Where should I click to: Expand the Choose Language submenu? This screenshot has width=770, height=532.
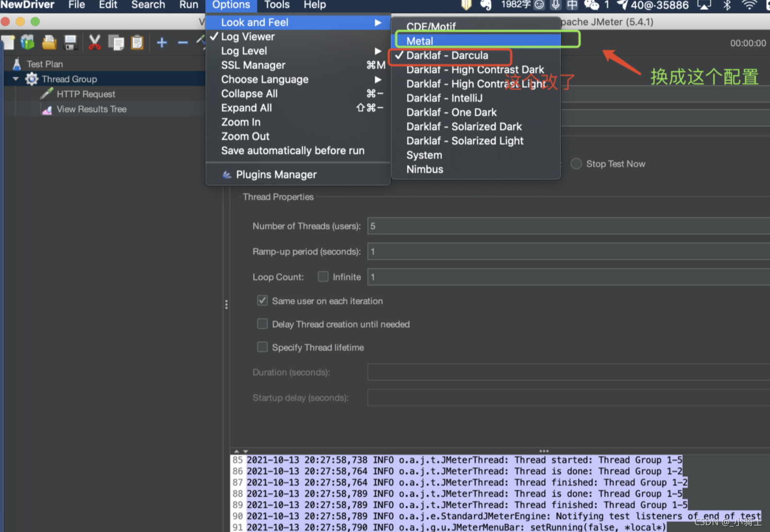298,80
